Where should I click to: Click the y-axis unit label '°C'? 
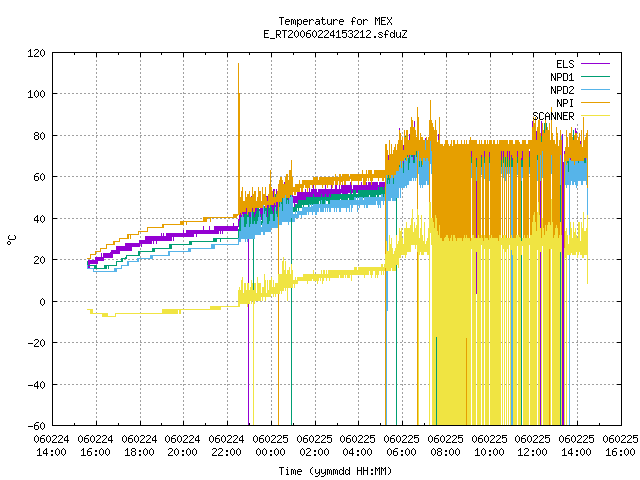point(12,240)
